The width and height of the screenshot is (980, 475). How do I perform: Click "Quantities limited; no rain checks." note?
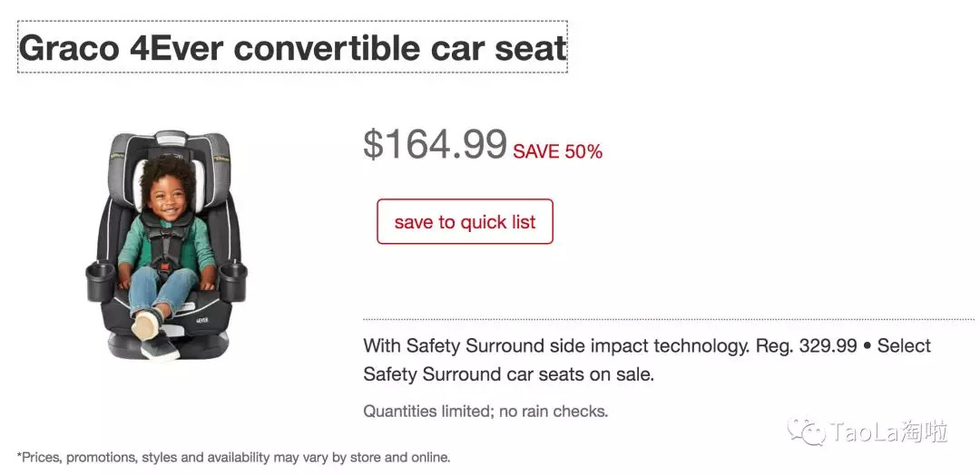(x=485, y=411)
